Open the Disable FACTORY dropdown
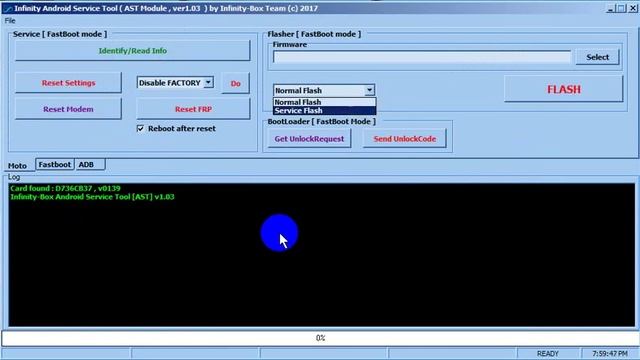 point(208,82)
